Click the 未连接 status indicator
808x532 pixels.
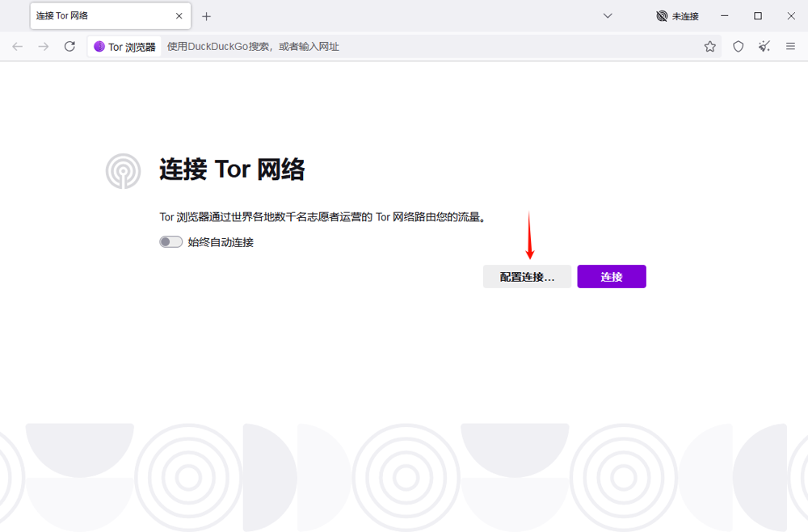click(x=677, y=16)
